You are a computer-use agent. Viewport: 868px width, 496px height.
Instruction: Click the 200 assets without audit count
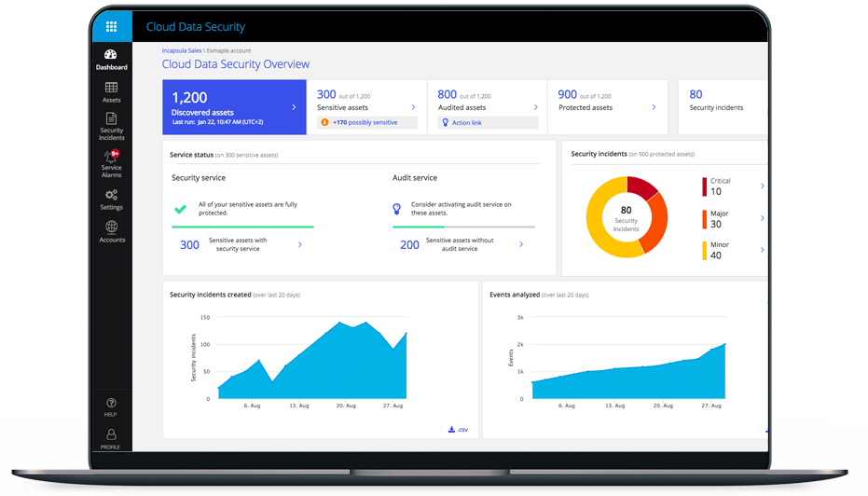[409, 244]
